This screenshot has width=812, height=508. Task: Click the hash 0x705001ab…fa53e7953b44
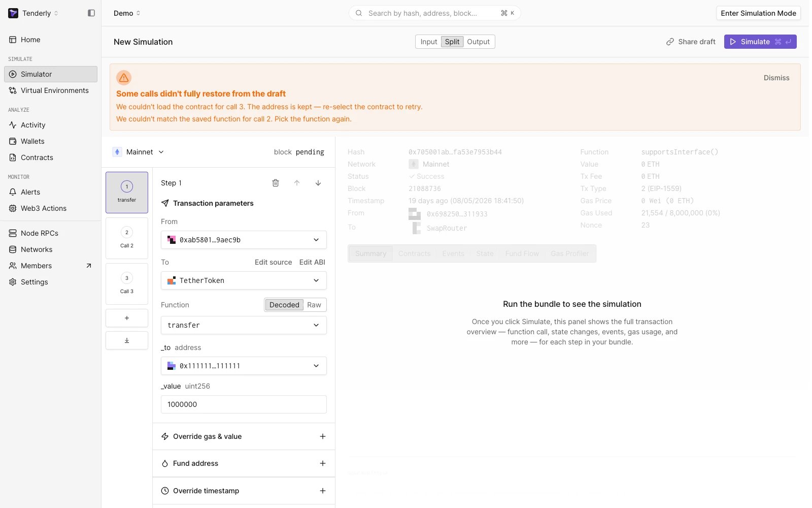pyautogui.click(x=455, y=152)
